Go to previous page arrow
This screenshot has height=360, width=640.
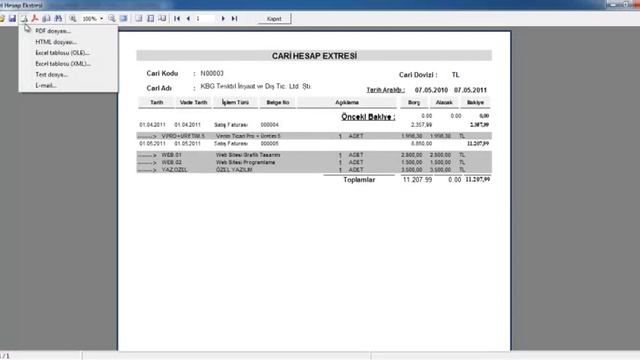tap(188, 18)
